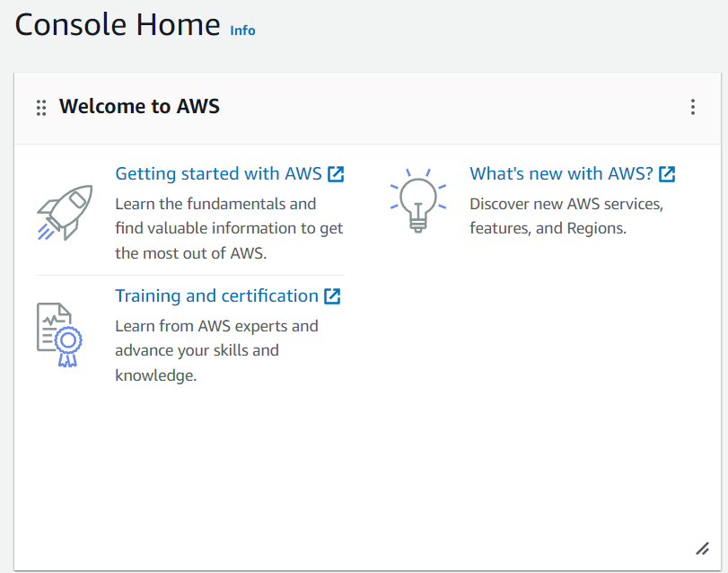The image size is (728, 573).
Task: Click external-link icon next to Getting started with AWS
Action: 336,174
